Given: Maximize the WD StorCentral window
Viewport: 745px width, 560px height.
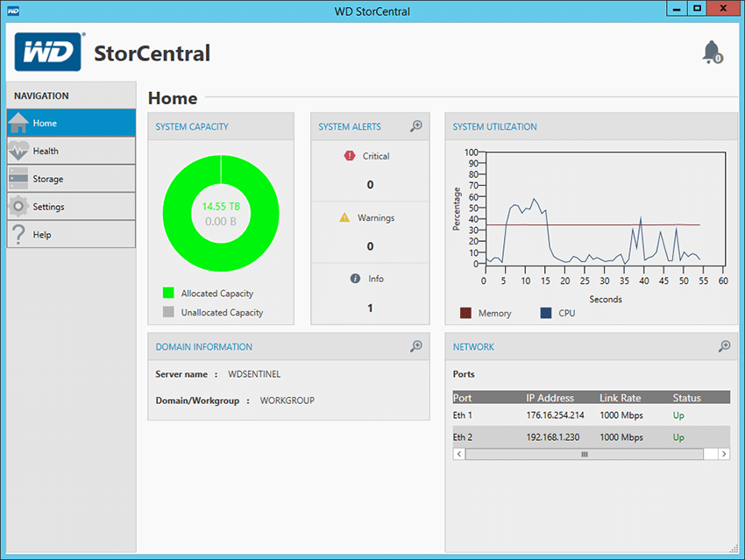Looking at the screenshot, I should point(697,8).
